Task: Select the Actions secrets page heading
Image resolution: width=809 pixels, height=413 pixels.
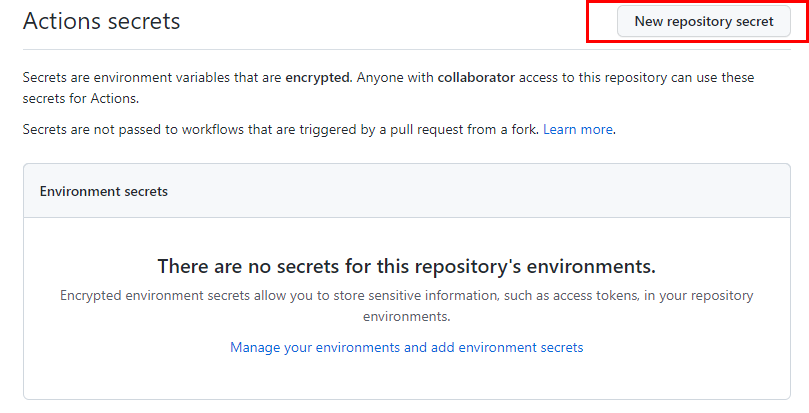Action: (x=102, y=21)
